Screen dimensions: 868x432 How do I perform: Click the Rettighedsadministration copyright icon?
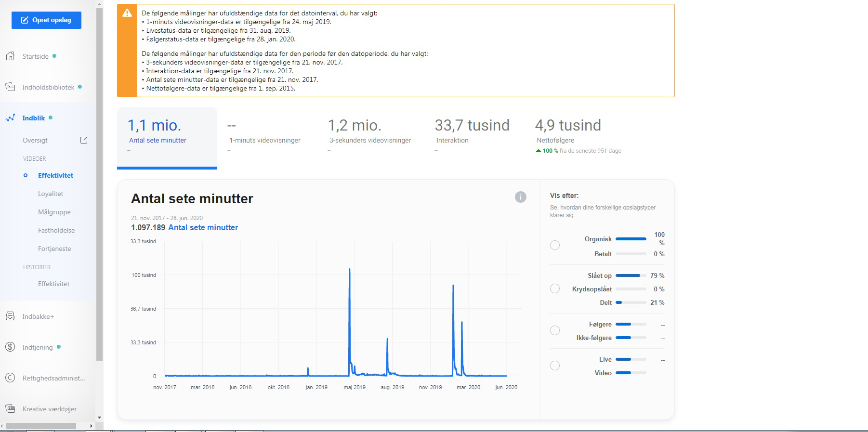tap(10, 378)
